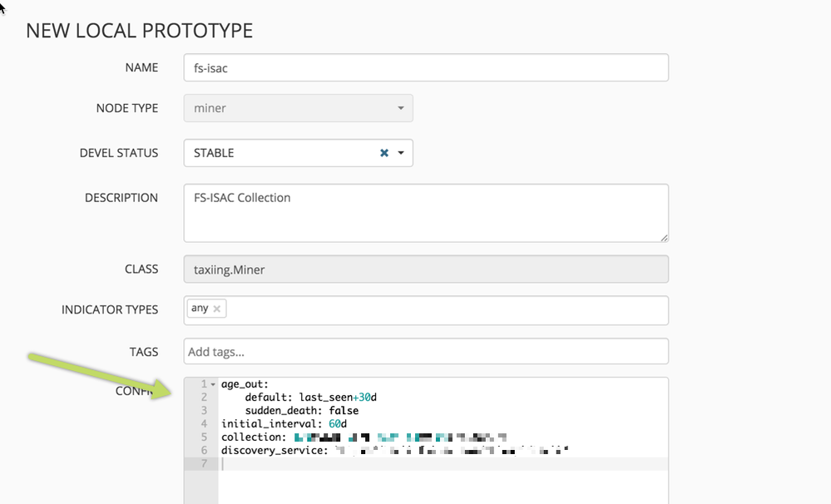Screen dimensions: 831x504
Task: Click line number 7 in gutter
Action: (x=204, y=464)
